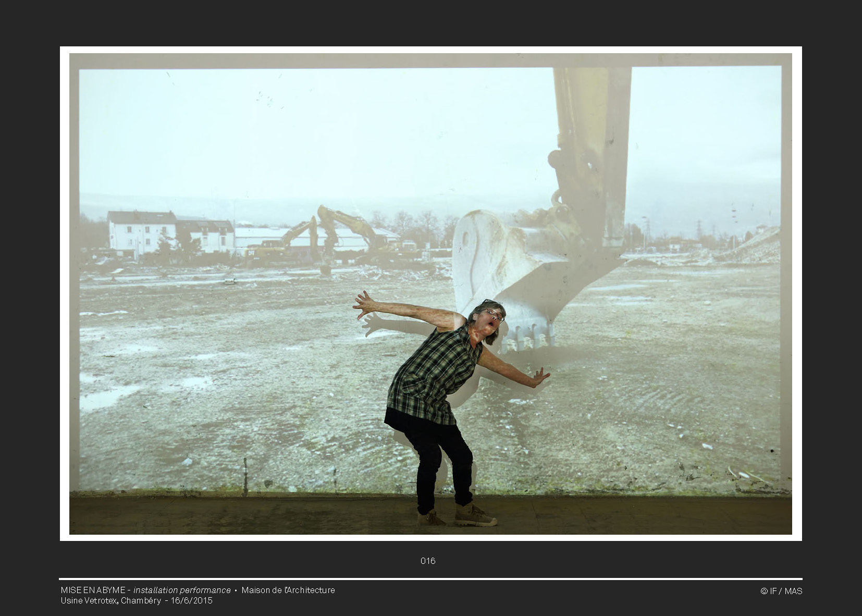862x616 pixels.
Task: Click the page number 016
Action: (428, 561)
